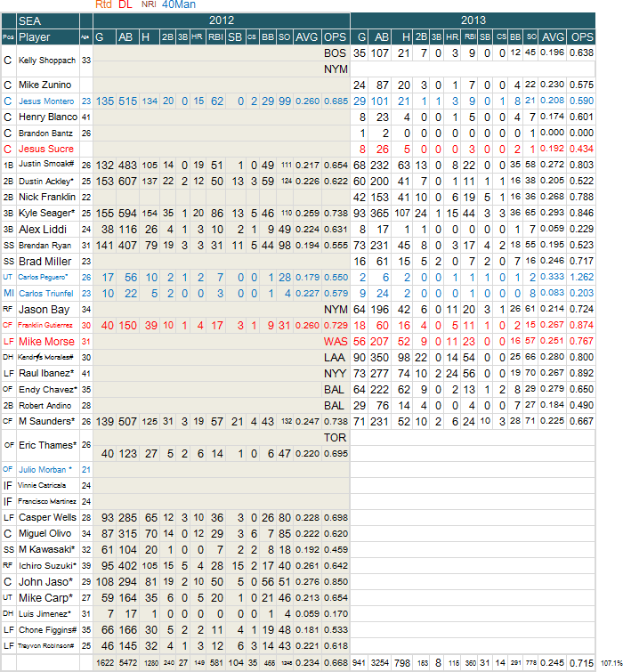Screen dimensions: 623x672
Task: Select the Justin Smoak player name
Action: coord(46,164)
